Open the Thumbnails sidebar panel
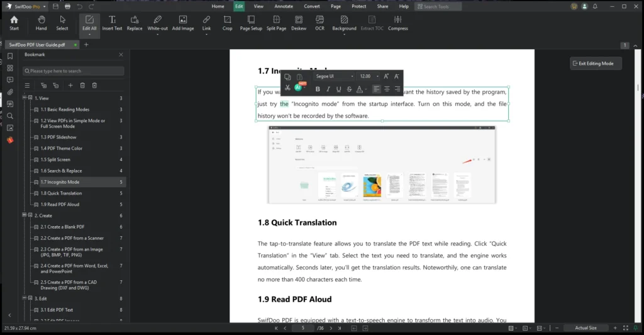Image resolution: width=644 pixels, height=335 pixels. pos(10,68)
